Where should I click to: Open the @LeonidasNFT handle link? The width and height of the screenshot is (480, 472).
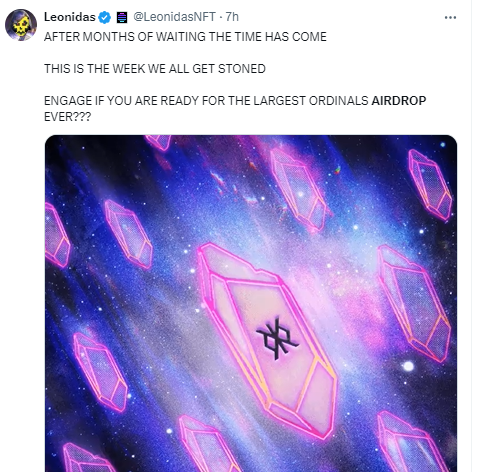[174, 17]
